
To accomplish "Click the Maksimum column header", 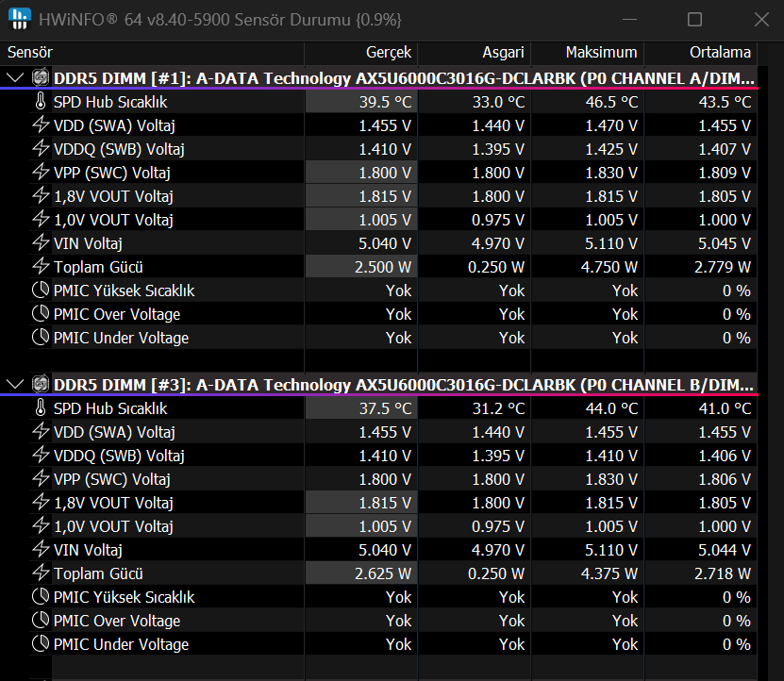I will 588,53.
